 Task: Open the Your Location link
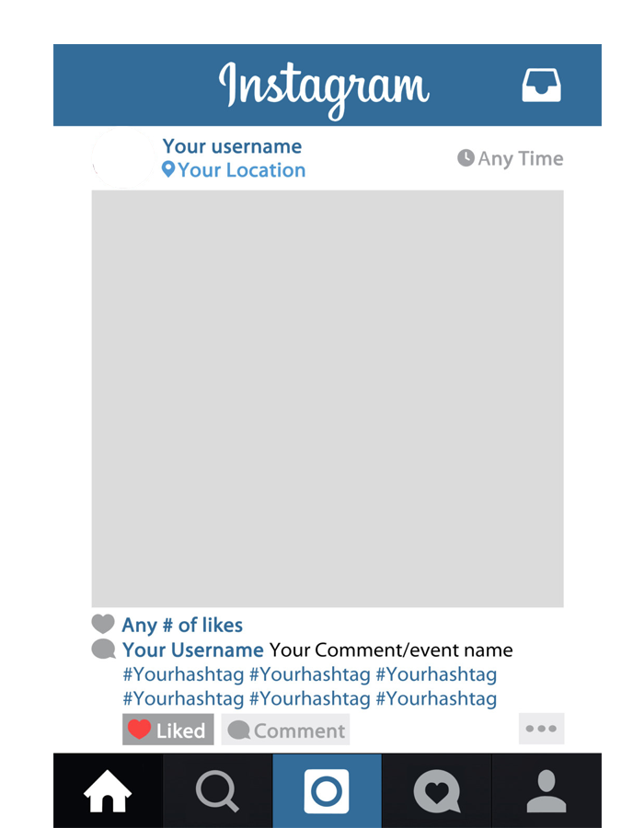(241, 170)
